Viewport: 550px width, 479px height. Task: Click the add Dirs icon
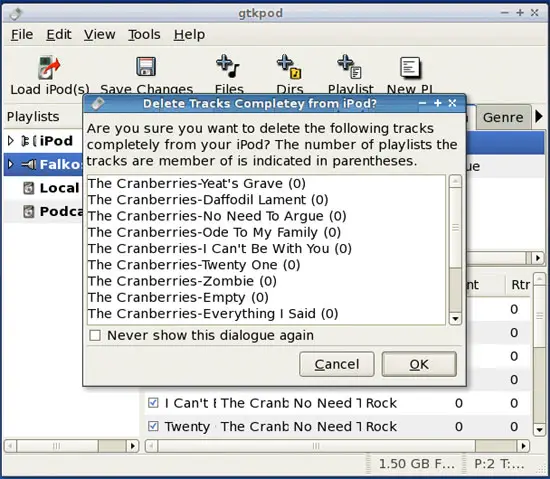289,67
